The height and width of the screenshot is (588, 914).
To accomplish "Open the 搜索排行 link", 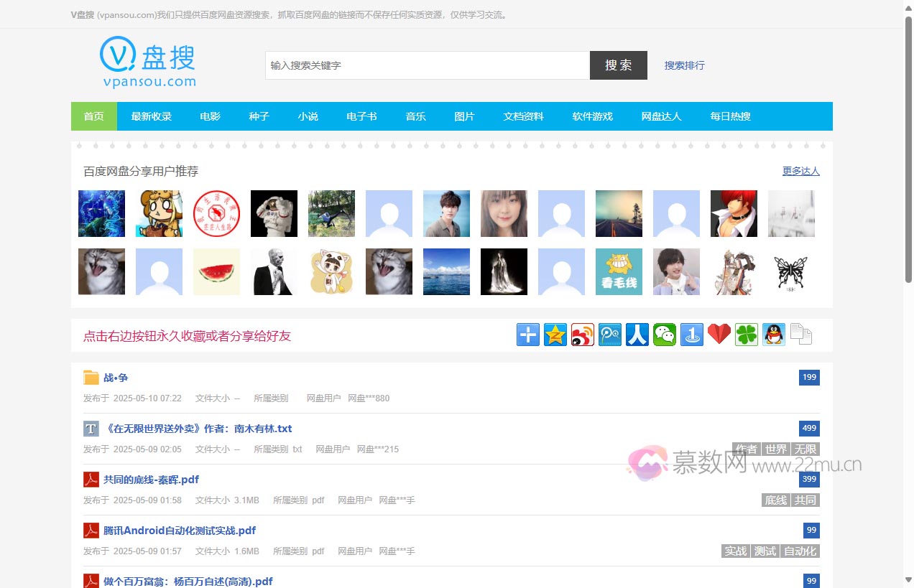I will pos(684,65).
